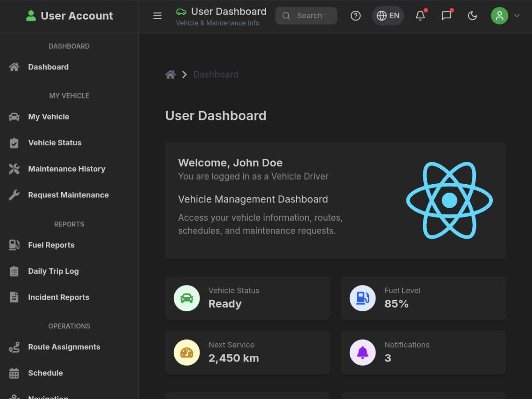532x399 pixels.
Task: Click the green user icon beside User Account
Action: point(31,16)
